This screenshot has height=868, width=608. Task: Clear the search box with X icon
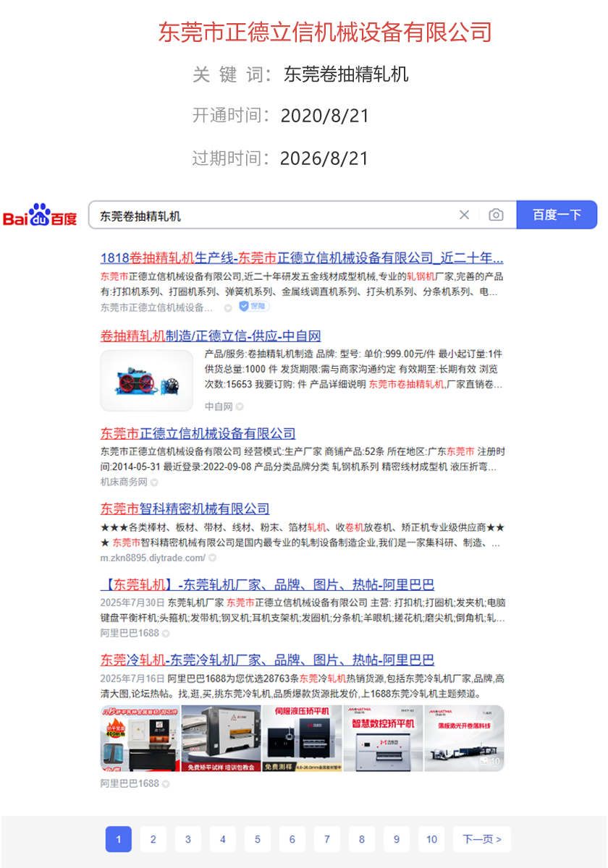(464, 215)
